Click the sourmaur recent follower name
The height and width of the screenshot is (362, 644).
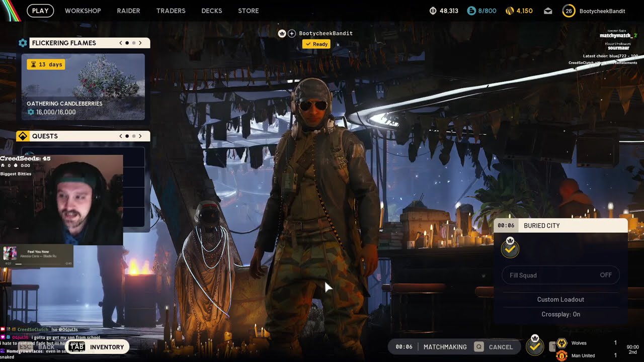[618, 48]
